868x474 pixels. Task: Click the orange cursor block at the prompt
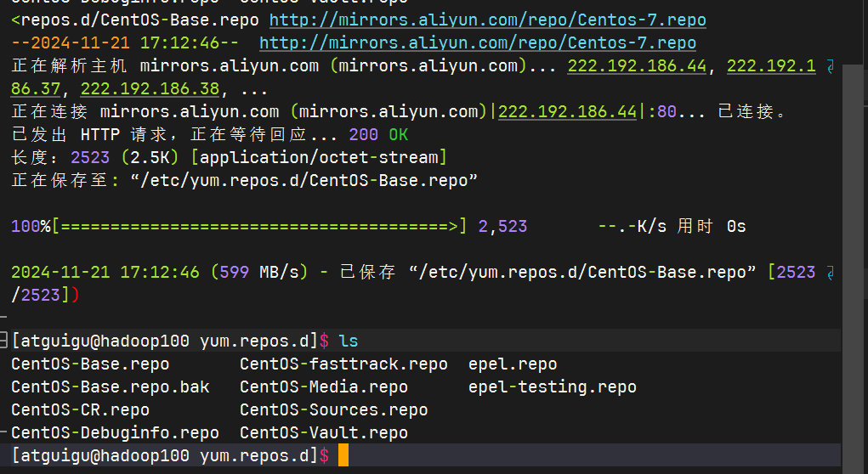tap(343, 455)
